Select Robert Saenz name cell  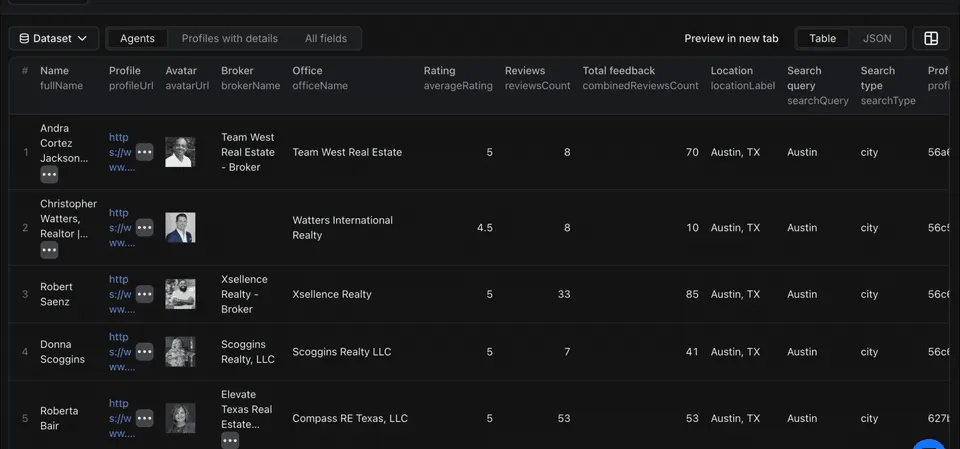pos(56,294)
